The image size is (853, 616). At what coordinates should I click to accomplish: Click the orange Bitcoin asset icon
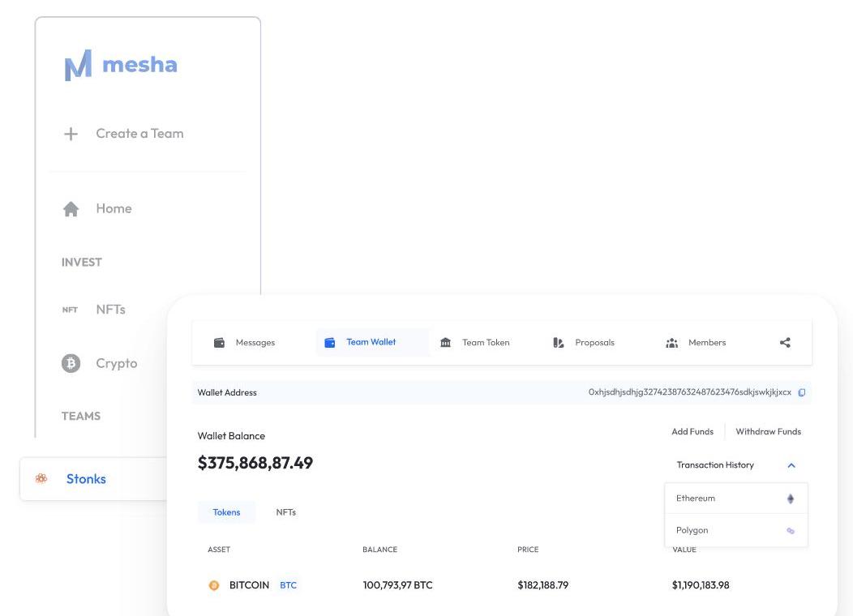tap(214, 585)
